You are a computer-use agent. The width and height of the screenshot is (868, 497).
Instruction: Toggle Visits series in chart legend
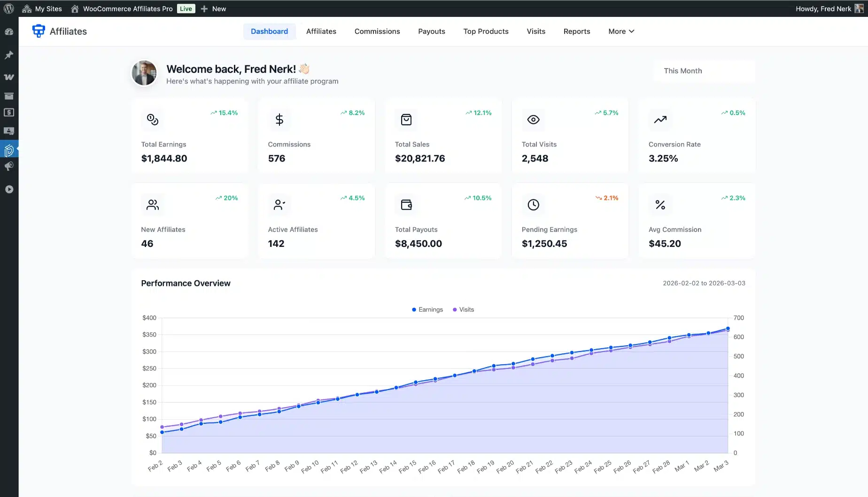click(x=463, y=310)
